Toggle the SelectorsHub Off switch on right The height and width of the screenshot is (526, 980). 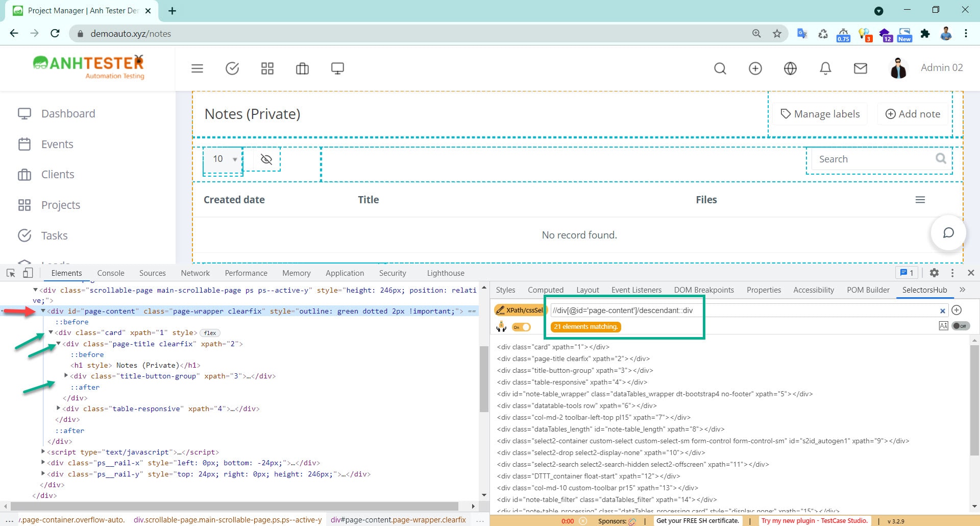961,326
